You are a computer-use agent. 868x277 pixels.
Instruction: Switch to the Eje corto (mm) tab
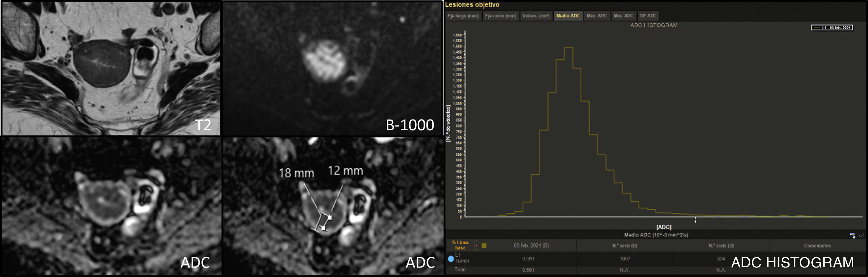tap(500, 16)
